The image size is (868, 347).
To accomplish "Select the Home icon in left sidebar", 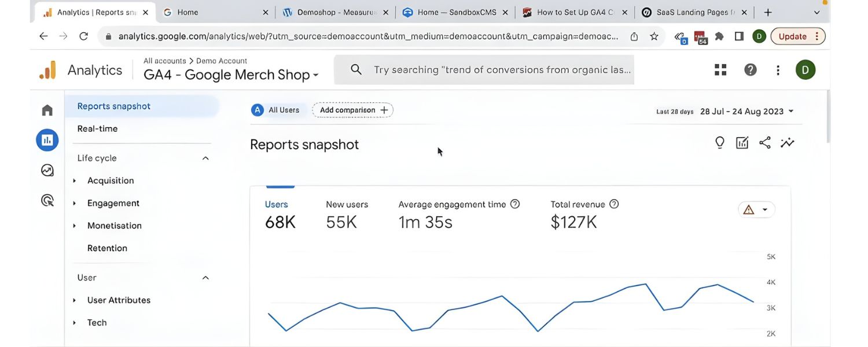I will click(47, 109).
